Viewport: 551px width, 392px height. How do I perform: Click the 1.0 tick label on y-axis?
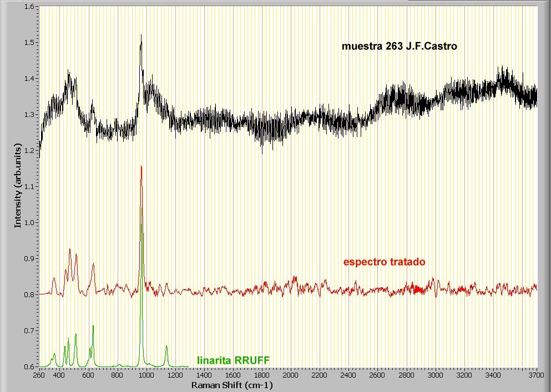point(29,222)
